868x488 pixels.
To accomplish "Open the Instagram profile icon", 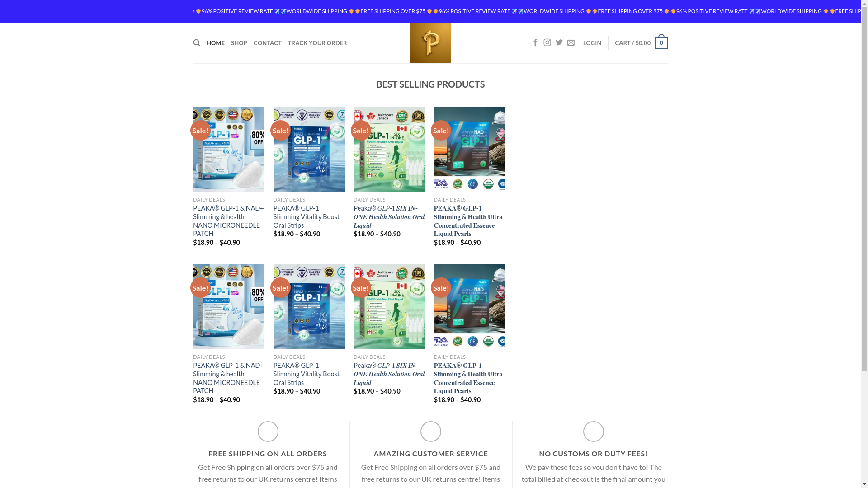I will 547,42.
